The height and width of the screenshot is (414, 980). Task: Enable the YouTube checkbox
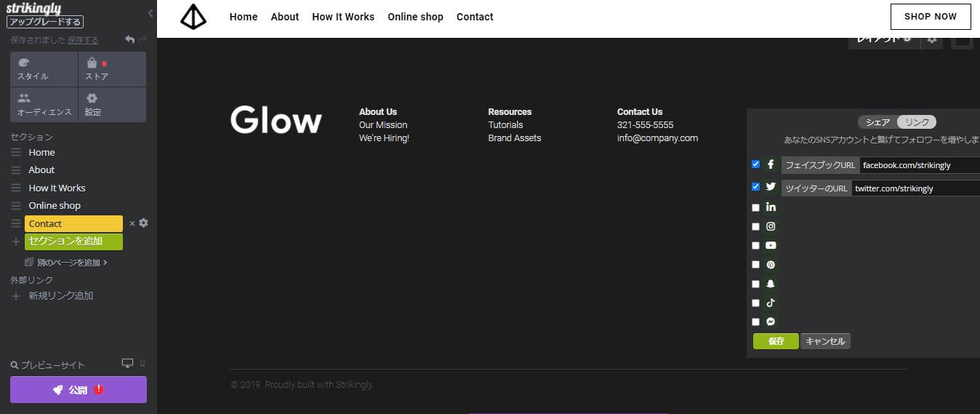tap(755, 246)
